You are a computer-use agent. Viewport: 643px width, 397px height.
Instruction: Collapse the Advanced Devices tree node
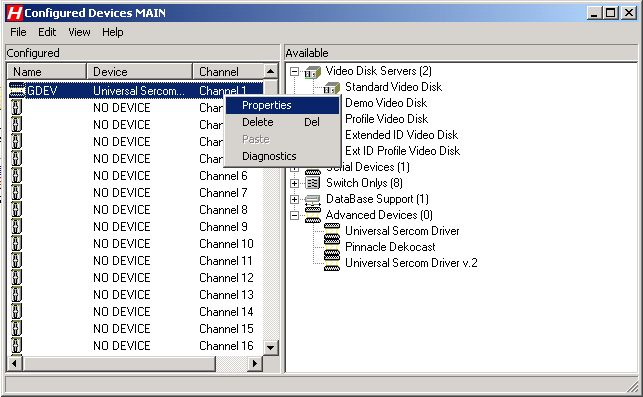[x=294, y=215]
